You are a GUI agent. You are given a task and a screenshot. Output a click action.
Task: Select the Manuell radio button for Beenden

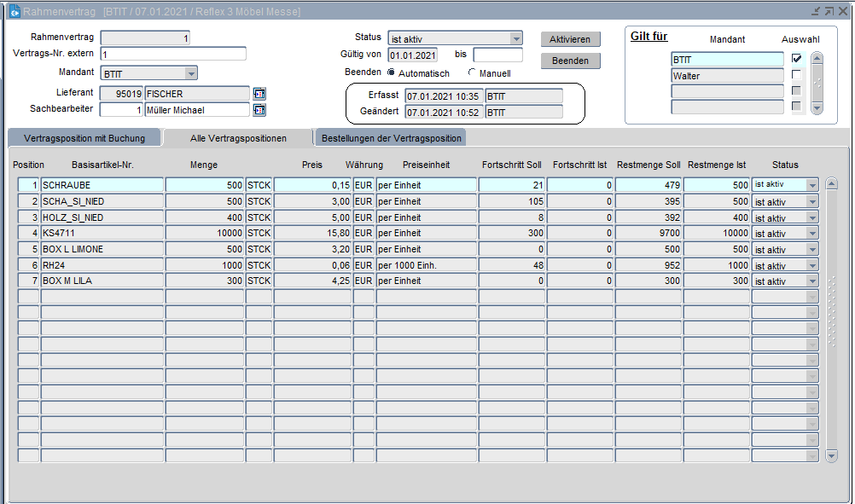click(472, 73)
